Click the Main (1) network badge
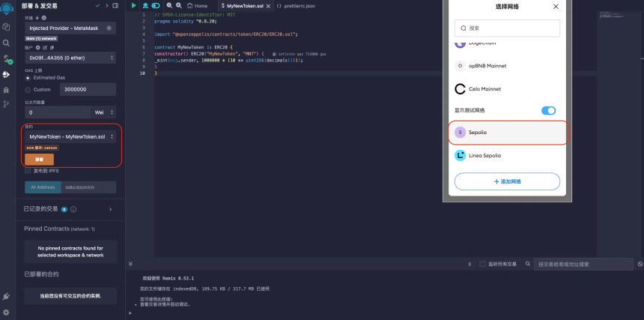Image resolution: width=644 pixels, height=320 pixels. coord(41,38)
